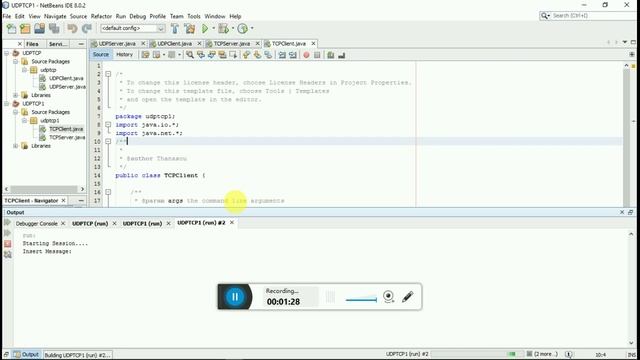Screen dimensions: 640x360
Task: Toggle the Source view button
Action: click(101, 55)
